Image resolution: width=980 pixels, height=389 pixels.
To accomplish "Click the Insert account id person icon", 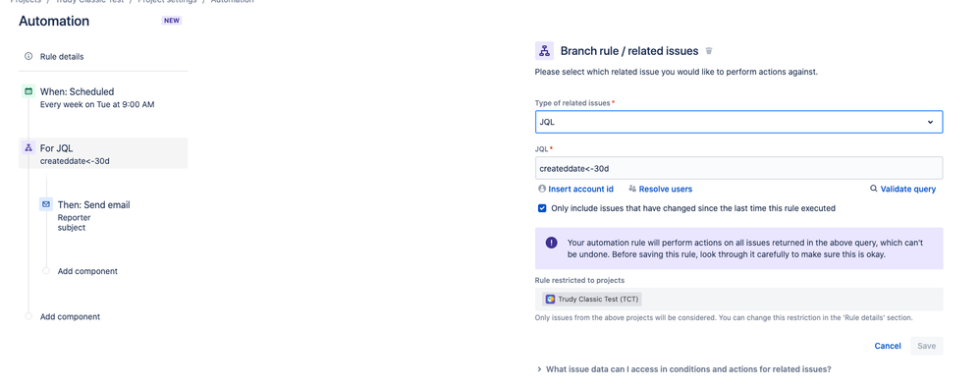I will 542,189.
